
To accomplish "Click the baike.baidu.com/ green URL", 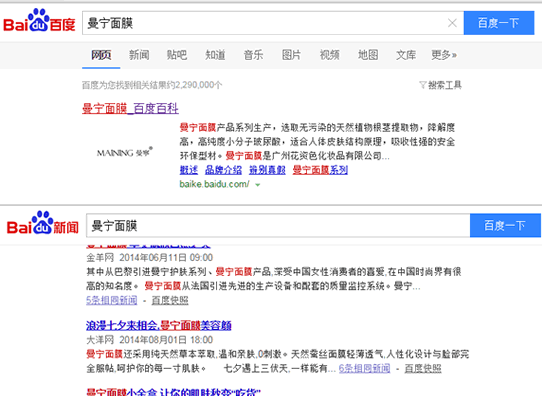I will tap(214, 184).
